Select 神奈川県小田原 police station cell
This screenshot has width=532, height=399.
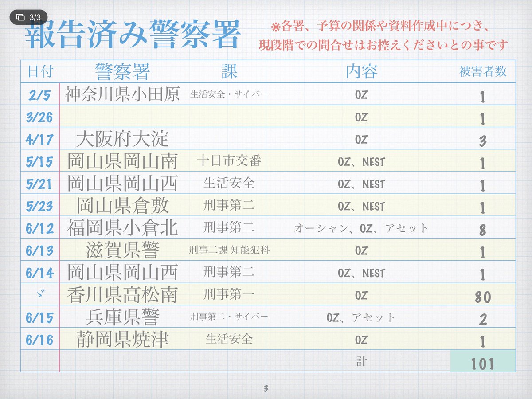click(123, 94)
